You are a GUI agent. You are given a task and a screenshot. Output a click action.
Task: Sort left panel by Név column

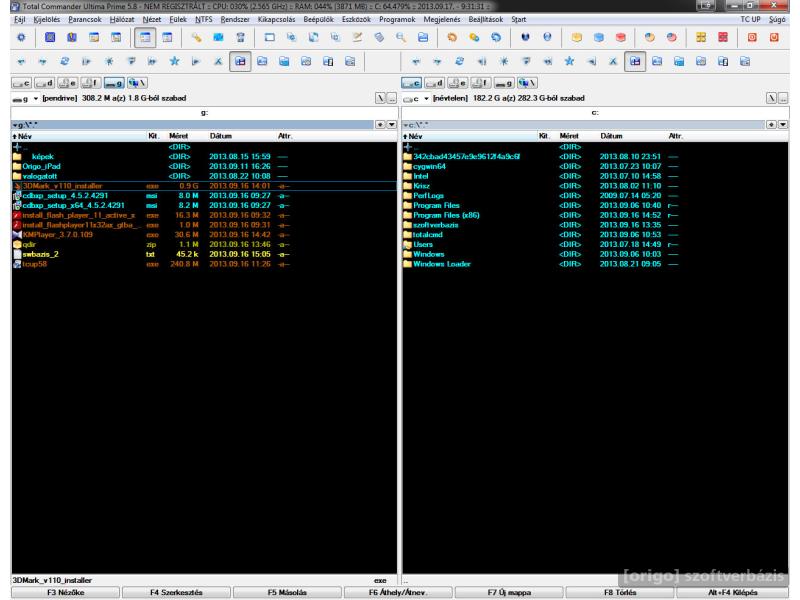click(79, 136)
